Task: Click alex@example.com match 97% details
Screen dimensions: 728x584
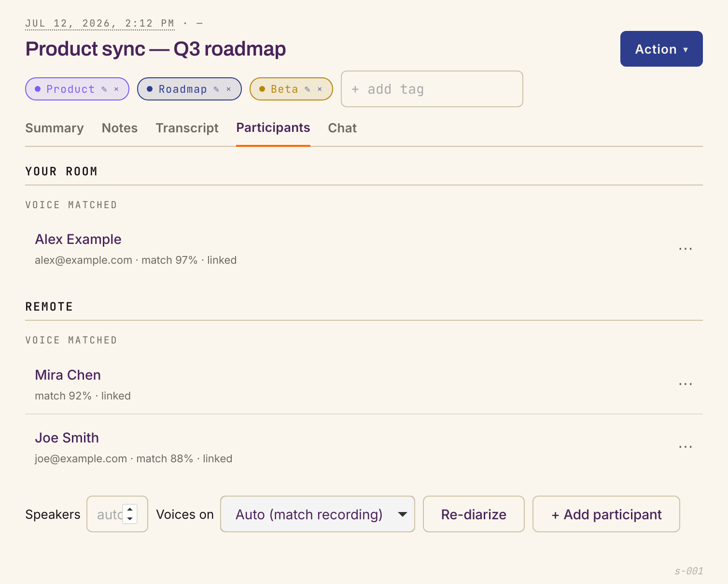Action: (136, 260)
